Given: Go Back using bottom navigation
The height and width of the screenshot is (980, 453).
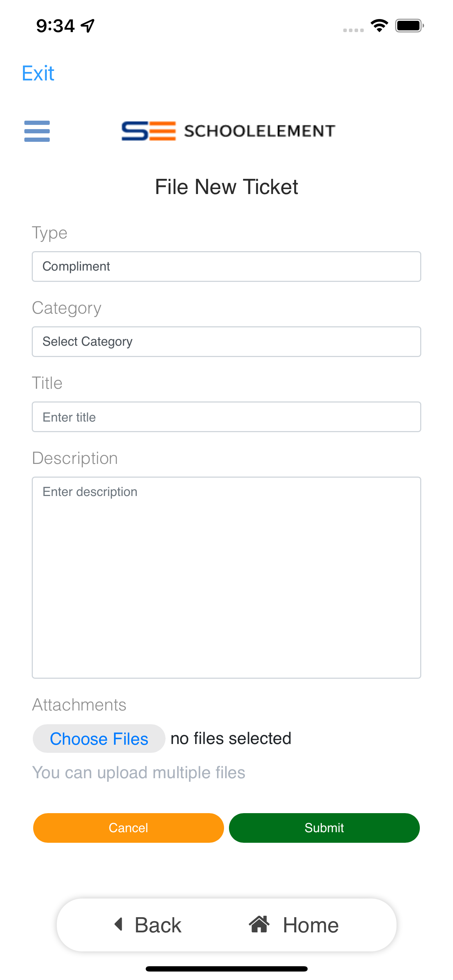Looking at the screenshot, I should click(148, 925).
